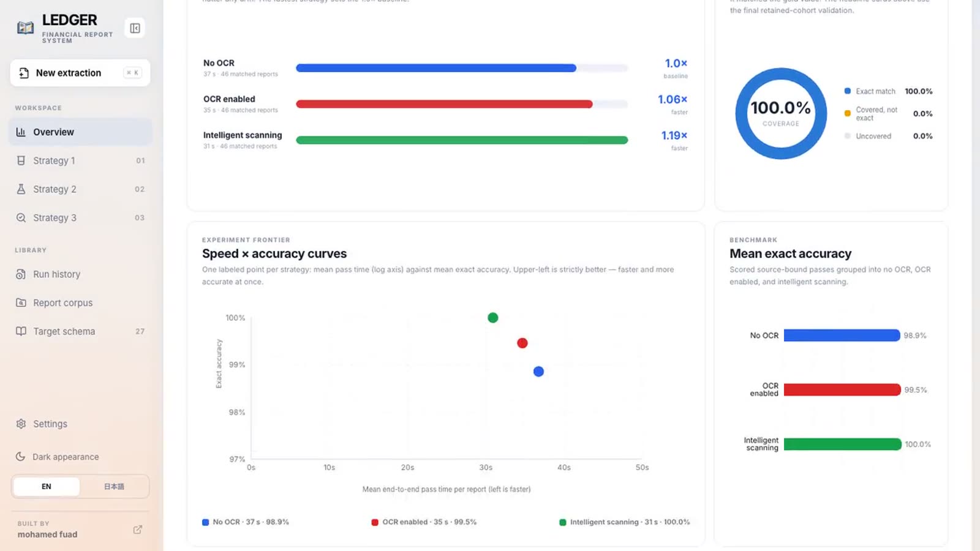Switch language to 日本語
The height and width of the screenshot is (551, 980).
point(114,487)
